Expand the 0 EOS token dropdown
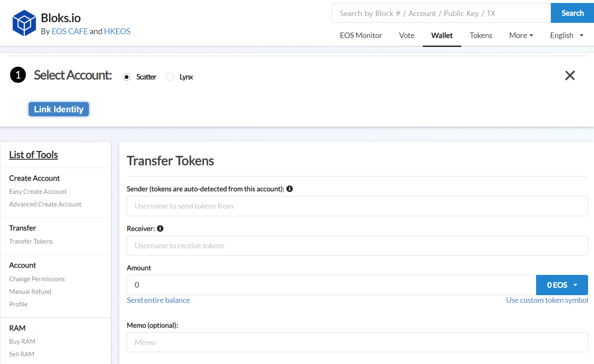Viewport: 594px width, 364px height. point(562,285)
